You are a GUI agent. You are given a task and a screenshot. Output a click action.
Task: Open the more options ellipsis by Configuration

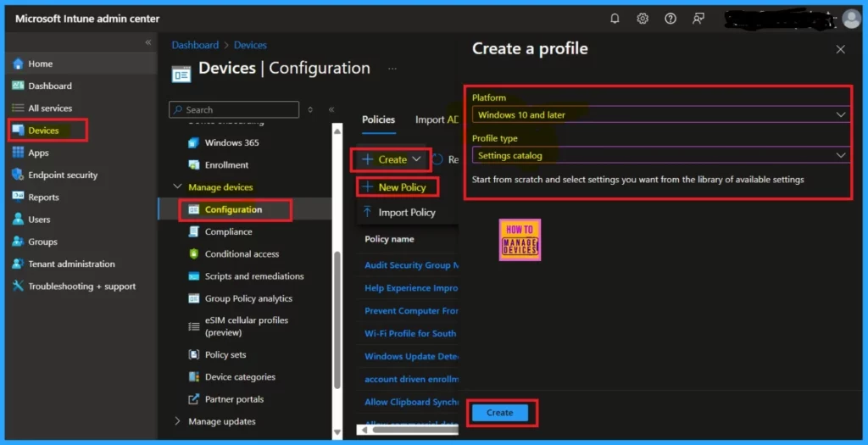(392, 69)
